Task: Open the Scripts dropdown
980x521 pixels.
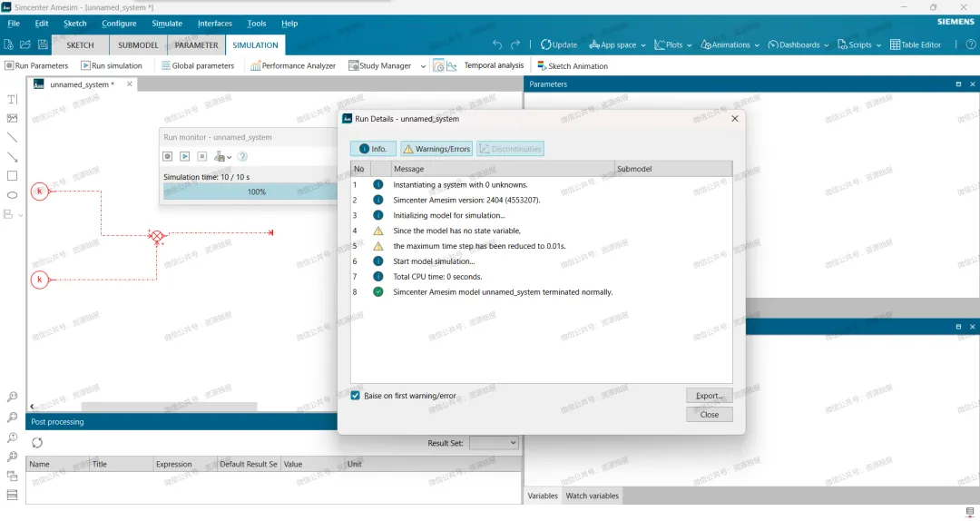Action: pos(859,45)
